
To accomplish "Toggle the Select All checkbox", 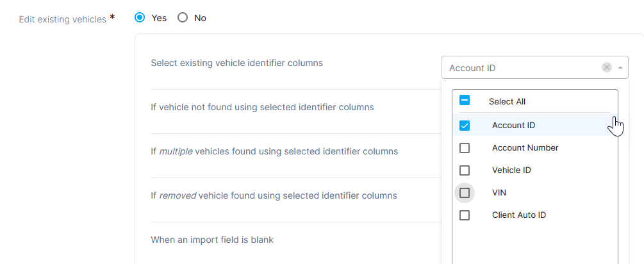I will (x=465, y=101).
